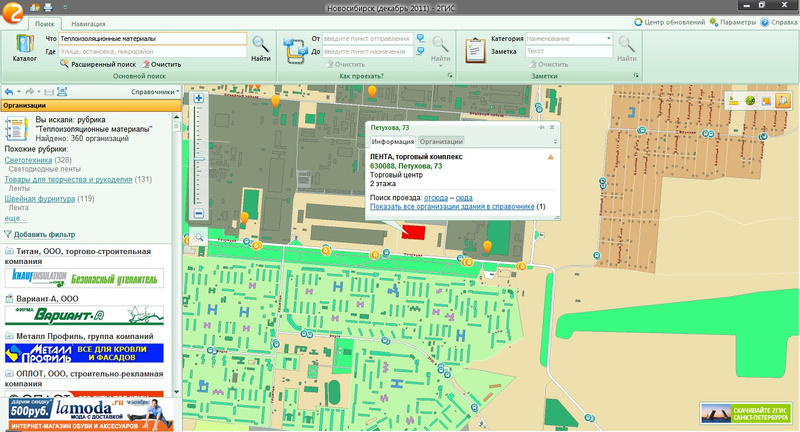Viewport: 800px width, 432px height.
Task: Click the route planning icon in Как проехать
Action: point(296,49)
